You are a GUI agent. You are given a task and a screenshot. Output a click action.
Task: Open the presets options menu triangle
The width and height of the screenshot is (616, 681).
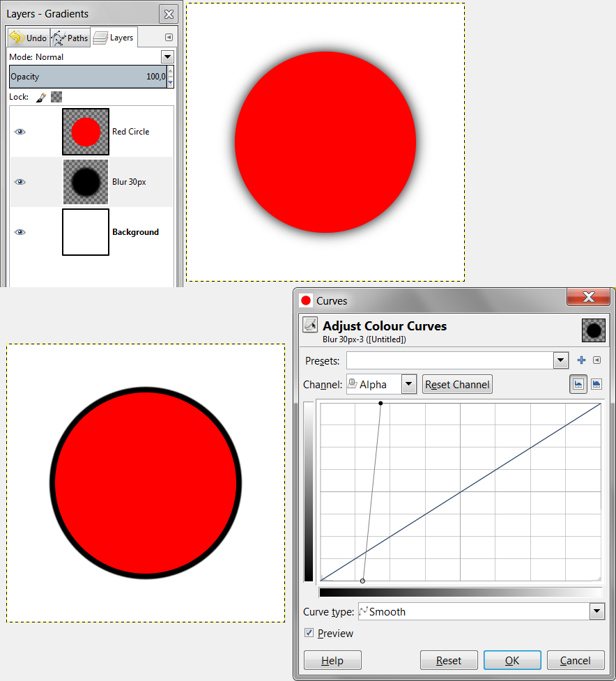[597, 360]
